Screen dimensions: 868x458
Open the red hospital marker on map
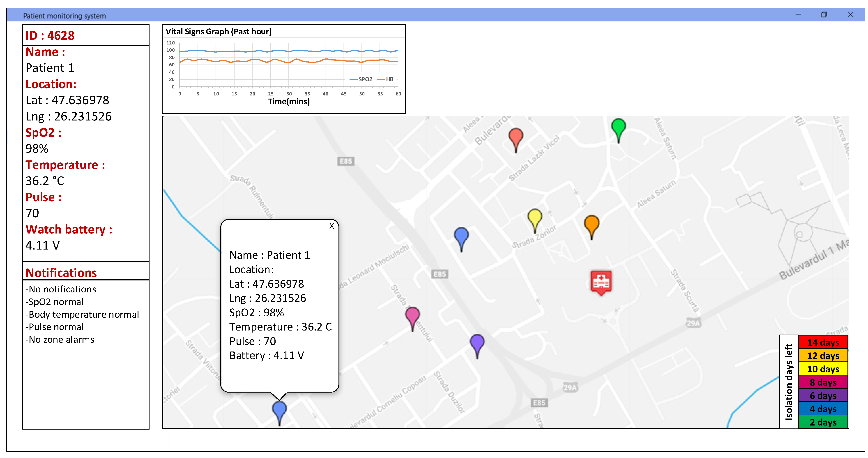(601, 281)
